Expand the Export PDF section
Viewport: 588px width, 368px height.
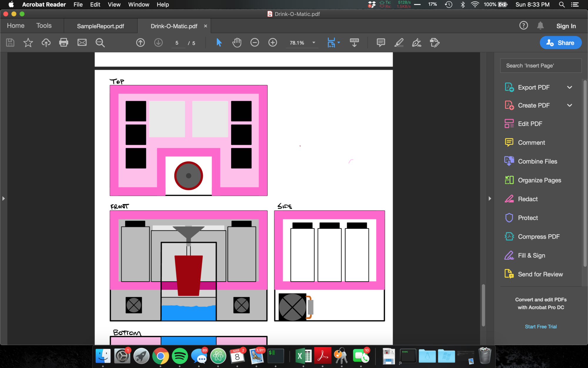click(x=569, y=87)
